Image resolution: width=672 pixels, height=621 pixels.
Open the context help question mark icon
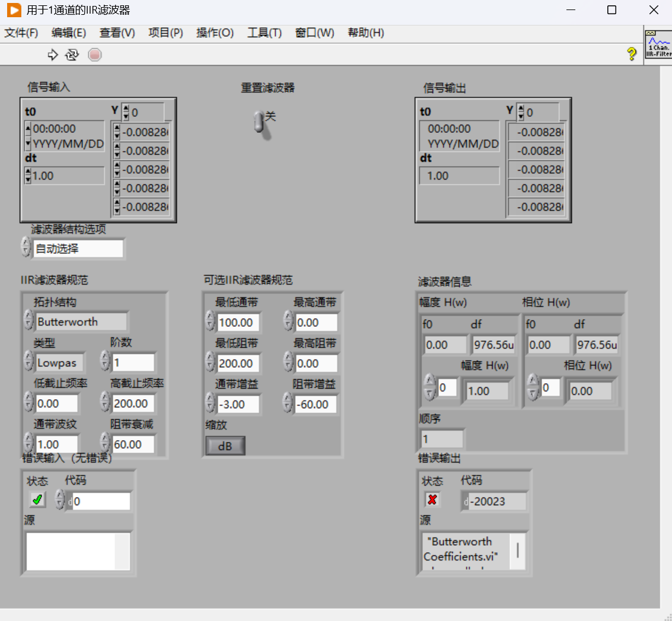(631, 54)
